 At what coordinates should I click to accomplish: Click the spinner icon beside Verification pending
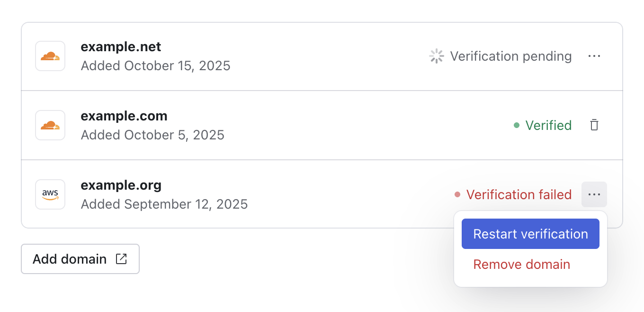point(436,55)
